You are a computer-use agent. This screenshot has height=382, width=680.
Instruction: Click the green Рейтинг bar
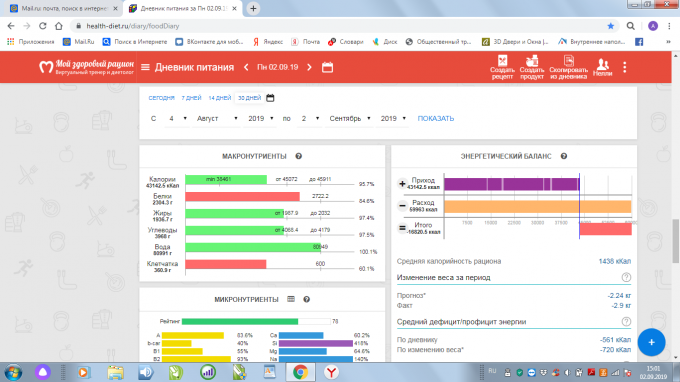point(240,321)
